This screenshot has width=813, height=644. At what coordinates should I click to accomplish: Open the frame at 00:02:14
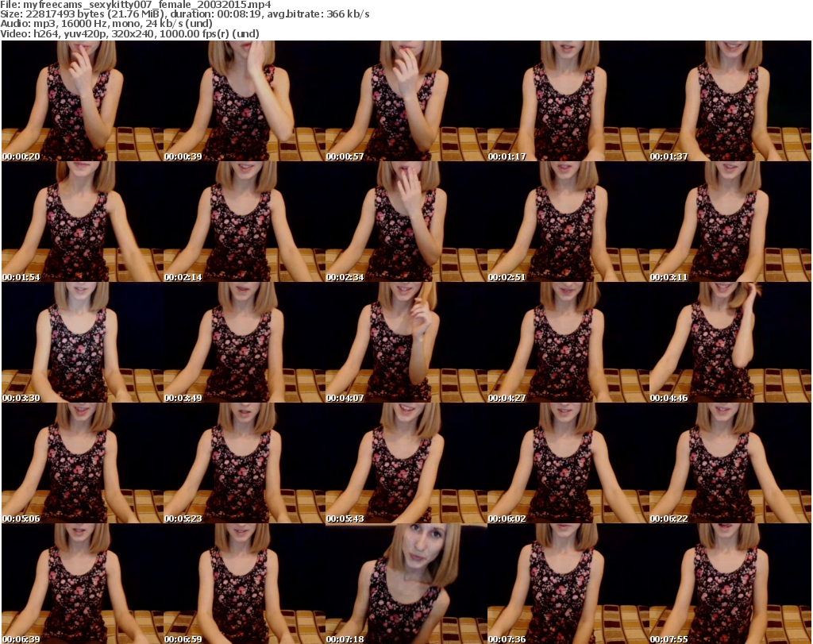(245, 222)
